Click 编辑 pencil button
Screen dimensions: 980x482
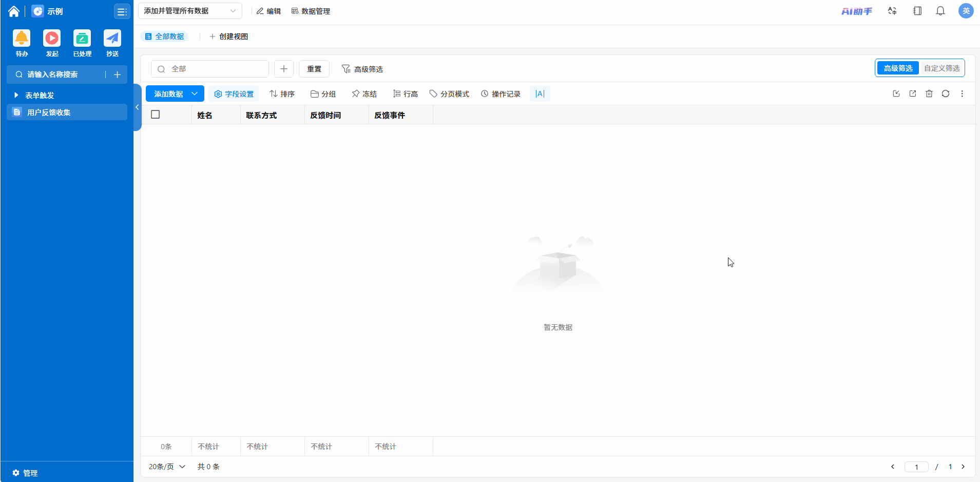click(x=268, y=11)
